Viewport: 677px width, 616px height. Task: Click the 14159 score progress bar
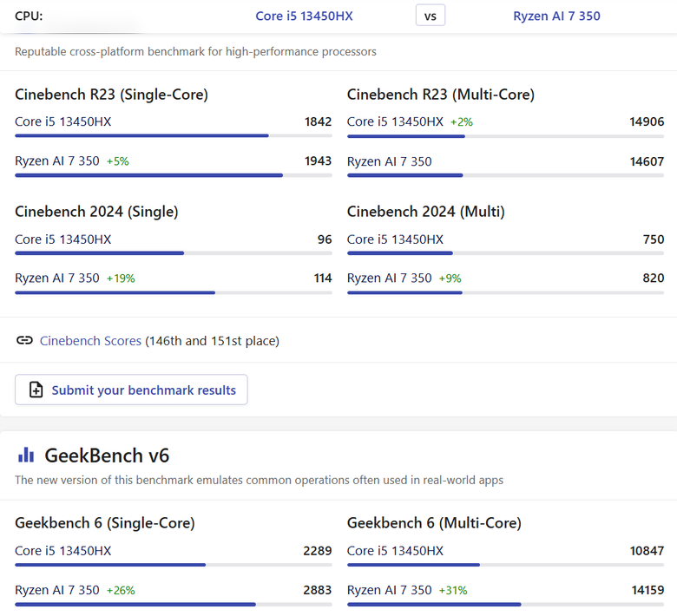pos(506,605)
